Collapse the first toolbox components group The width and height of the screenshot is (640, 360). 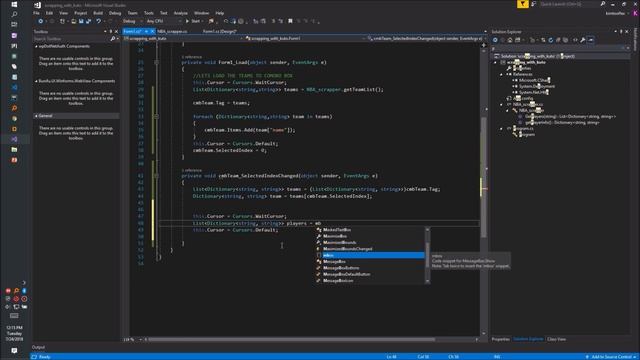36,47
